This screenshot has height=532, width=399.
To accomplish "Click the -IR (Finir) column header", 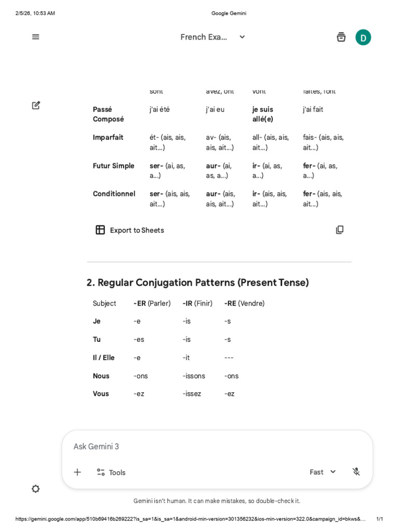I will coord(197,303).
